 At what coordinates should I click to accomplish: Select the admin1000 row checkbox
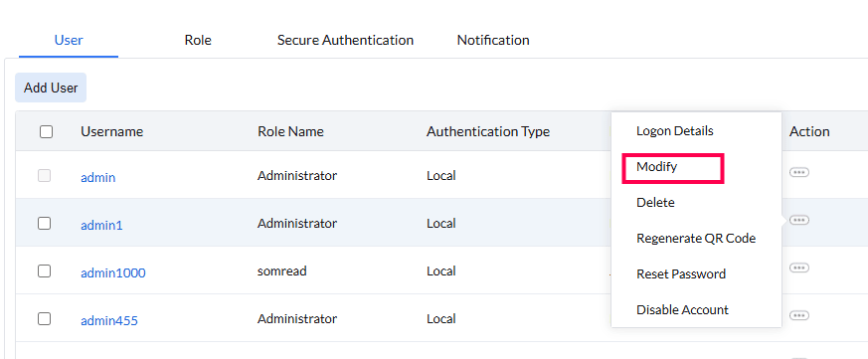[45, 270]
